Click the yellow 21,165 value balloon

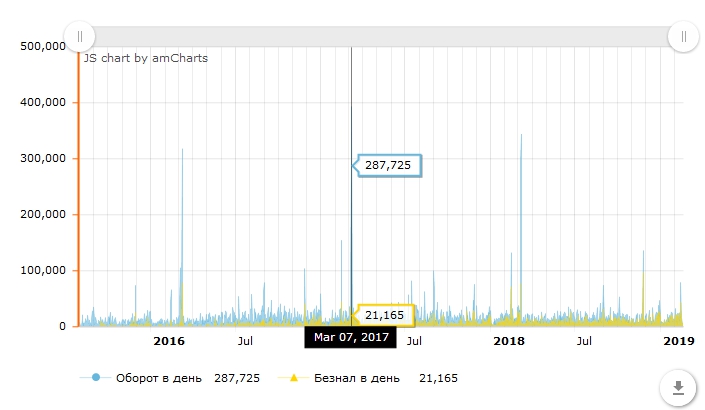tap(388, 315)
